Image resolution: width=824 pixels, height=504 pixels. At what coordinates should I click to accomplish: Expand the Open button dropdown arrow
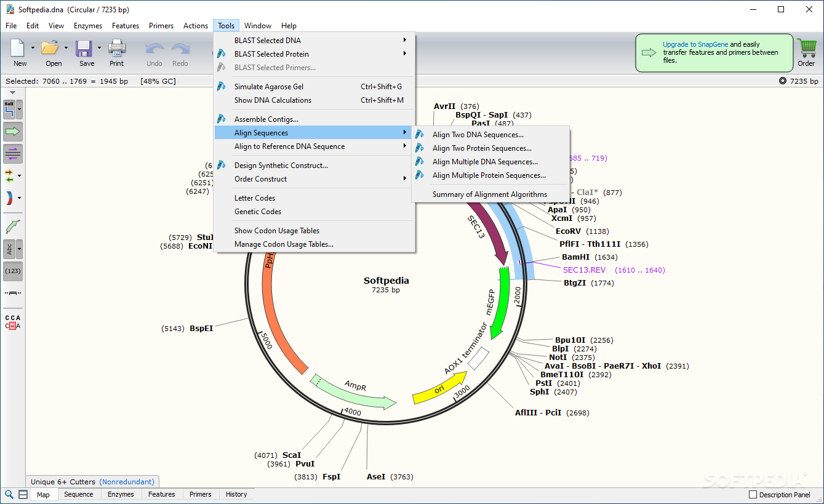66,47
